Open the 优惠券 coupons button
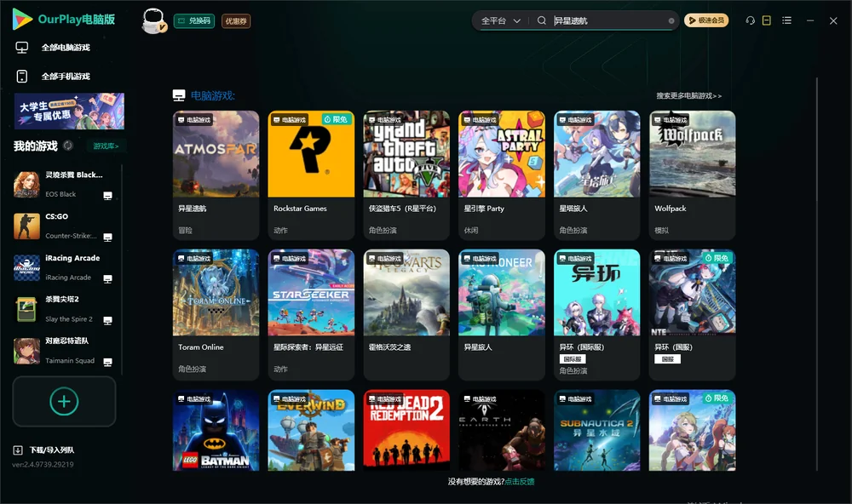The height and width of the screenshot is (504, 852). [236, 21]
